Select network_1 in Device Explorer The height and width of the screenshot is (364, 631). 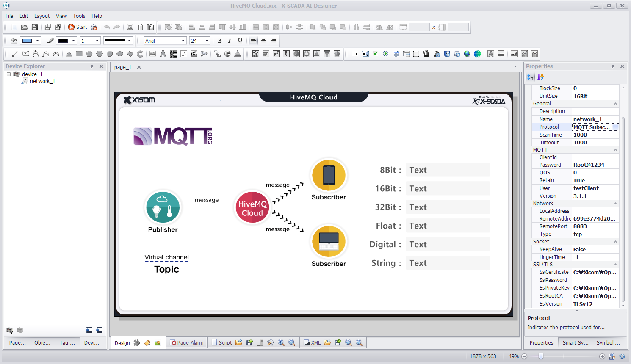[x=42, y=81]
